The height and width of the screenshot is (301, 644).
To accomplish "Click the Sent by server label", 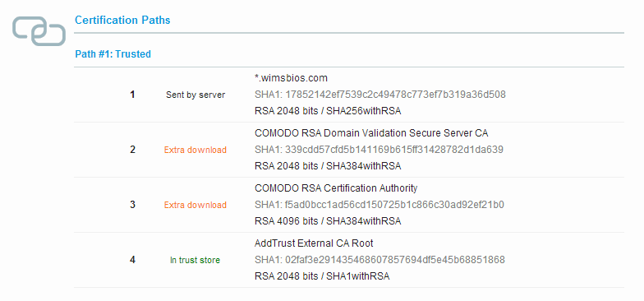I will [x=195, y=95].
